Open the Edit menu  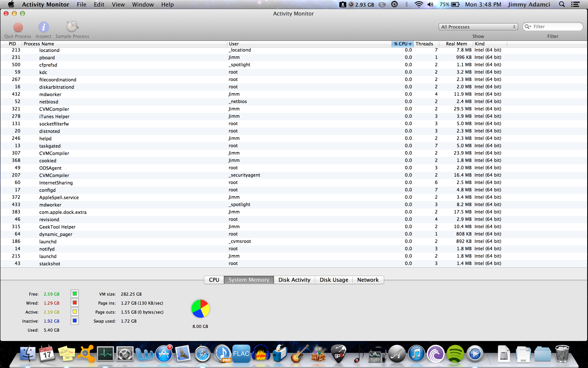pos(99,4)
